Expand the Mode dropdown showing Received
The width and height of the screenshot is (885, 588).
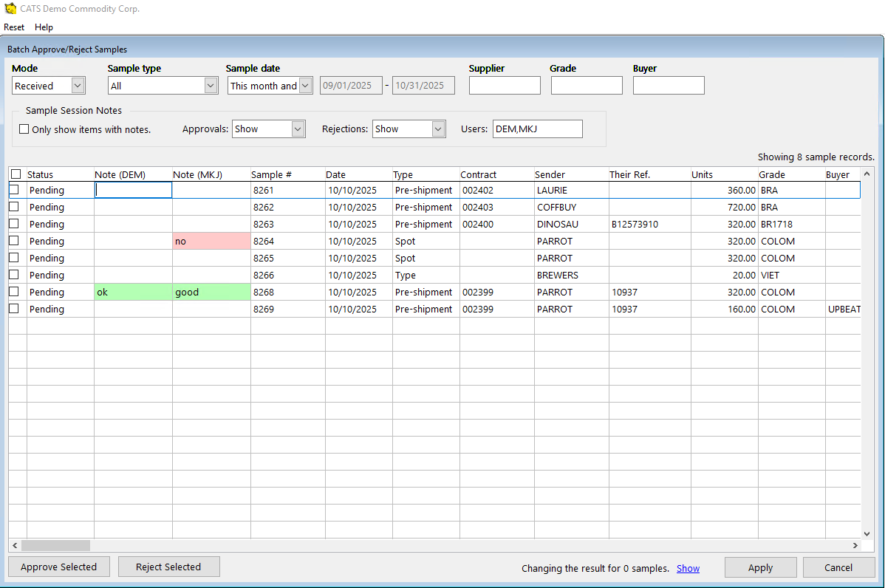click(x=78, y=86)
